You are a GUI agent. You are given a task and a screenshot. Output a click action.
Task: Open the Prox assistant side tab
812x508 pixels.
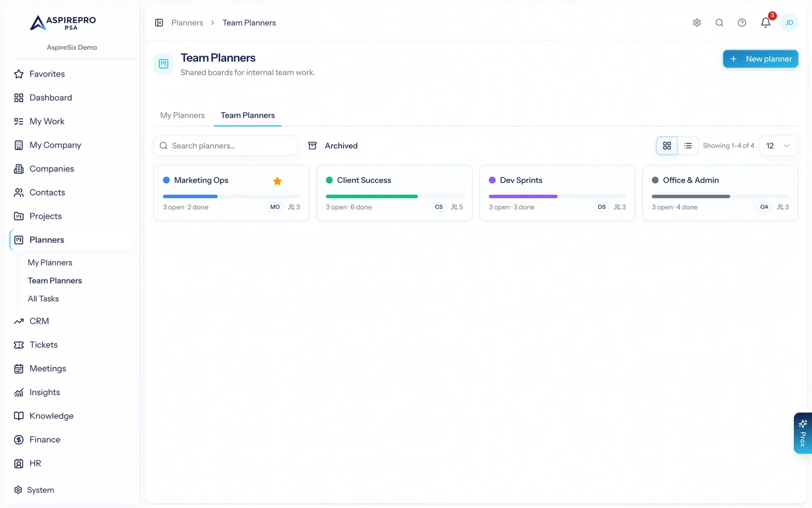click(802, 433)
